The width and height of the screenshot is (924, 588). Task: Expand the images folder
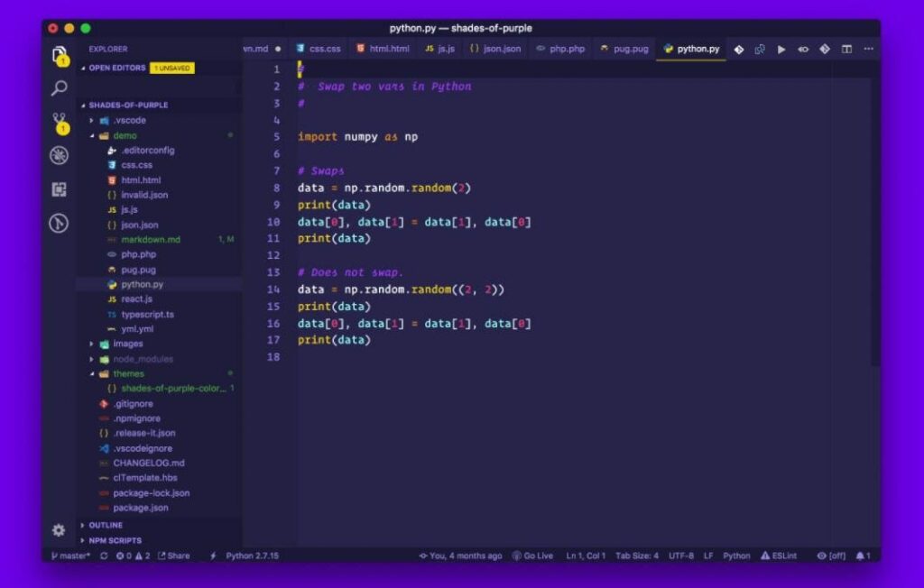coord(127,344)
